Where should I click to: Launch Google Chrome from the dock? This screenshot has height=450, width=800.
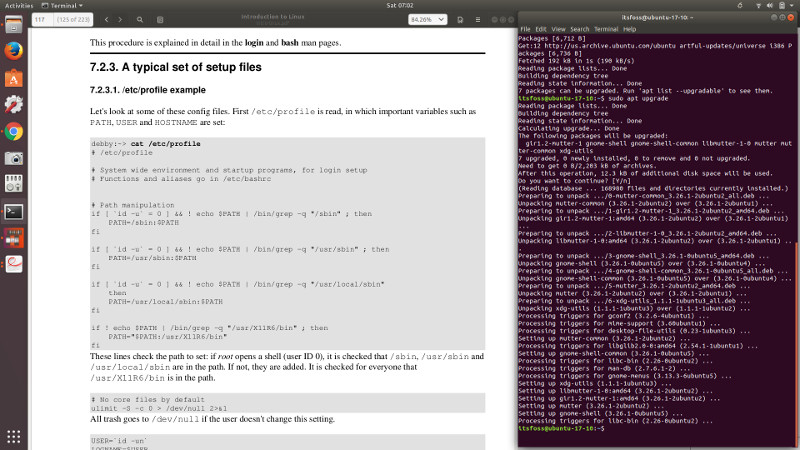point(14,131)
